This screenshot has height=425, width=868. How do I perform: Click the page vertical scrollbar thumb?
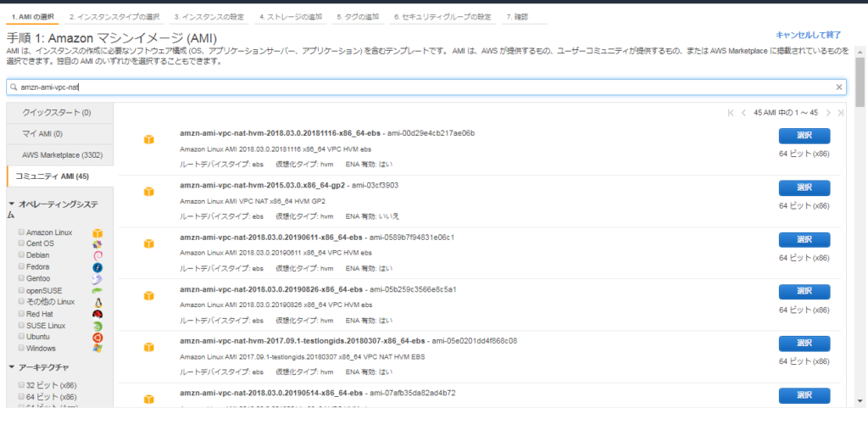point(860,81)
